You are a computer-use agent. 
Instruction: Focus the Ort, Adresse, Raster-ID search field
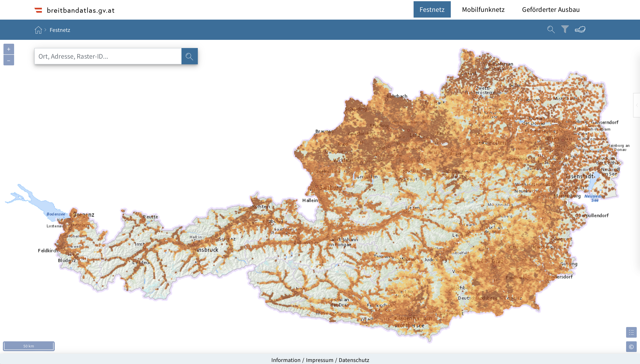pyautogui.click(x=108, y=57)
